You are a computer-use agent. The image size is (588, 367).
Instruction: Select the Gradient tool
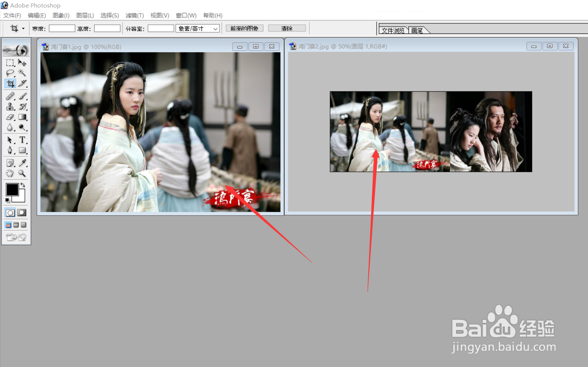[x=22, y=117]
